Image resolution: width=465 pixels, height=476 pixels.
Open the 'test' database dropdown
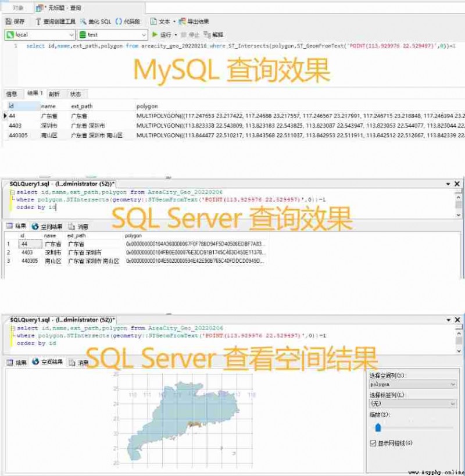click(112, 35)
